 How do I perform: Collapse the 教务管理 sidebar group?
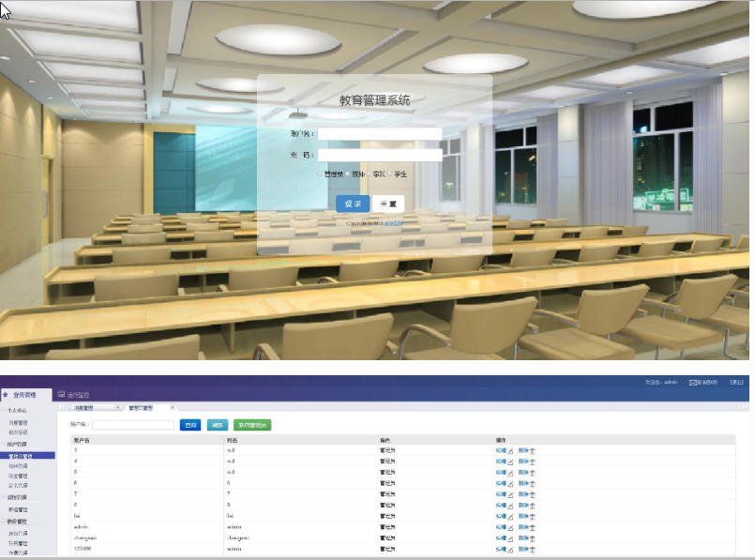tap(4, 522)
